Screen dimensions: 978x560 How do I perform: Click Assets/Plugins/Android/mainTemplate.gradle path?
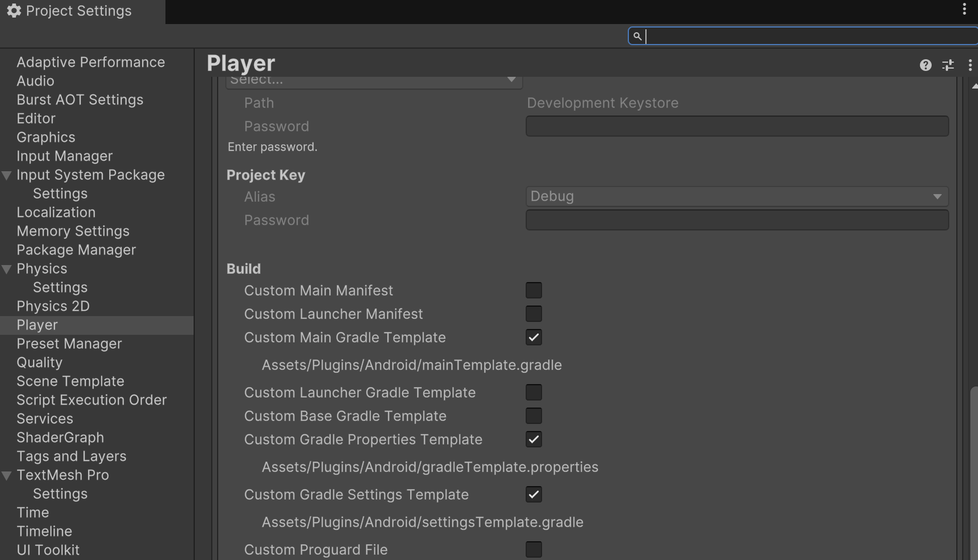[x=412, y=365]
